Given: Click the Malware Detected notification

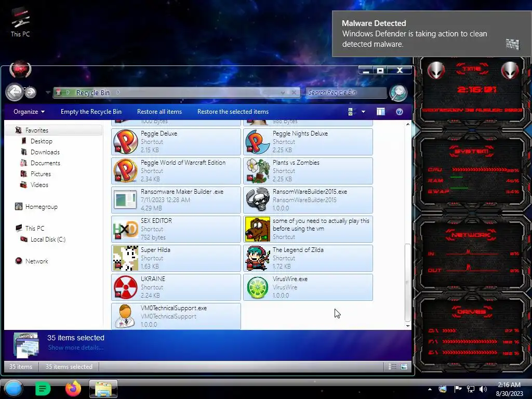Looking at the screenshot, I should pos(432,34).
